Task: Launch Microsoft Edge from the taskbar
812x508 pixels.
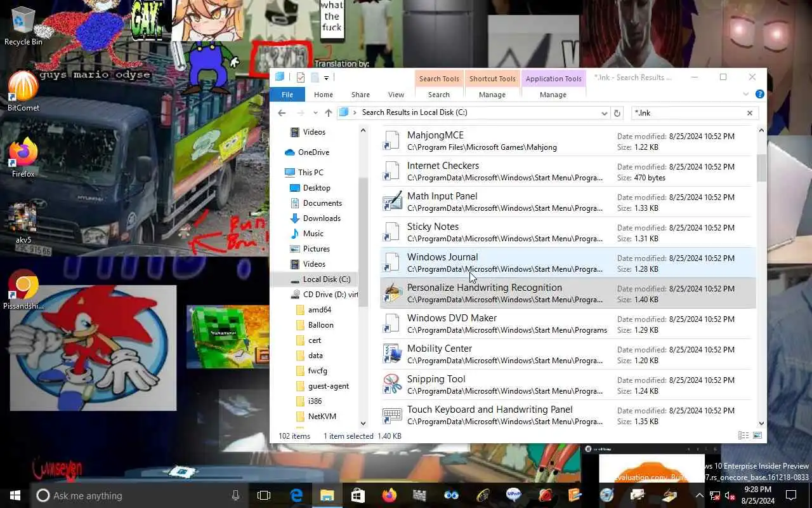Action: [x=296, y=495]
